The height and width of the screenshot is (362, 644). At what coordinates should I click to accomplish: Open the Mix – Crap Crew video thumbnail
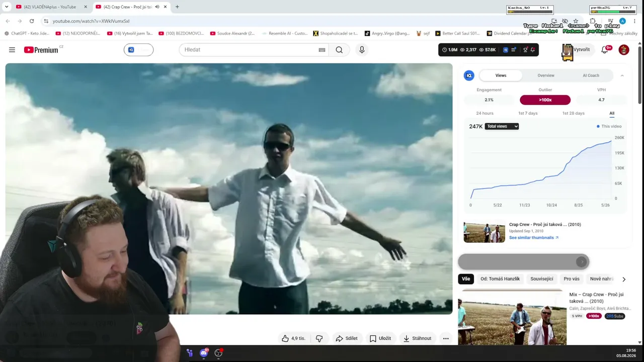click(x=512, y=317)
